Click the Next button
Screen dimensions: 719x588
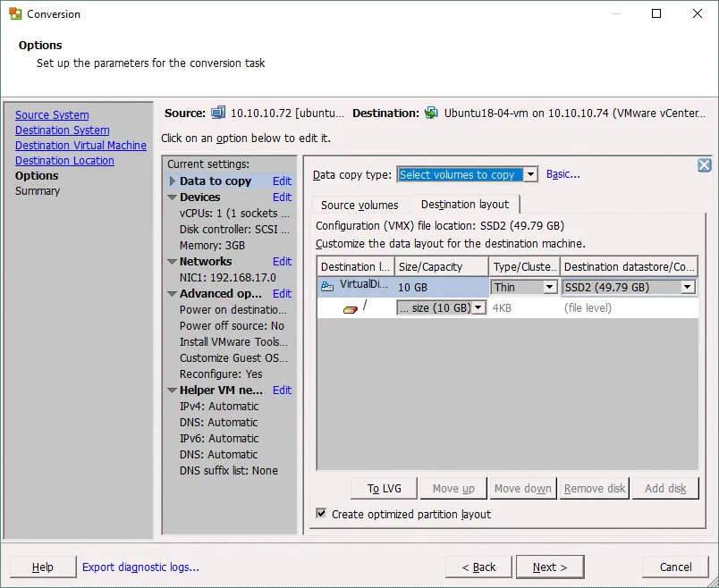point(549,567)
